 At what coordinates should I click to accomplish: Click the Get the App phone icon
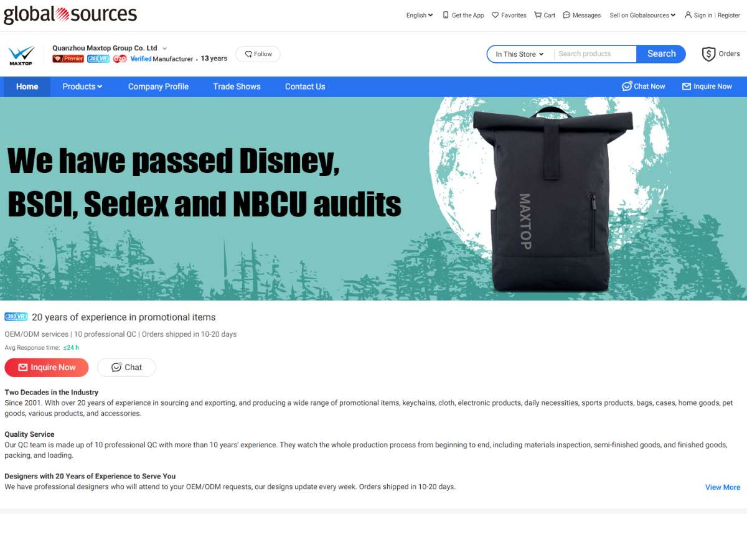coord(446,15)
